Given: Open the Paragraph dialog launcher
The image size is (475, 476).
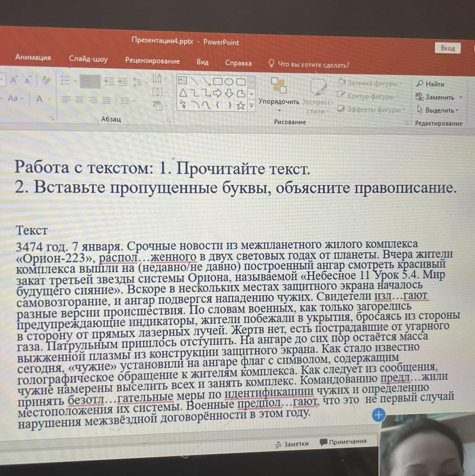Looking at the screenshot, I should 169,121.
